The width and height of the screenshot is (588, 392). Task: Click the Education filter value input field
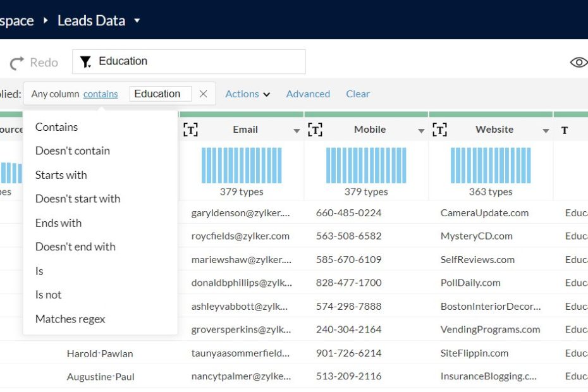[x=160, y=94]
